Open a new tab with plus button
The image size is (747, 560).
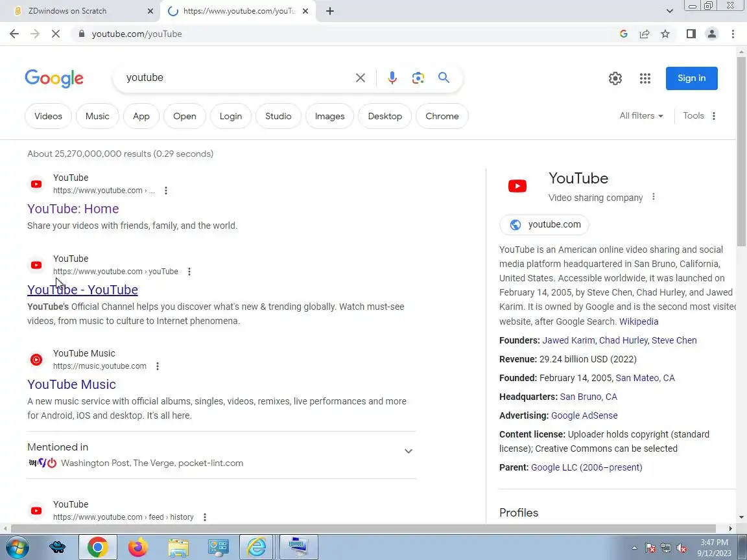point(329,11)
